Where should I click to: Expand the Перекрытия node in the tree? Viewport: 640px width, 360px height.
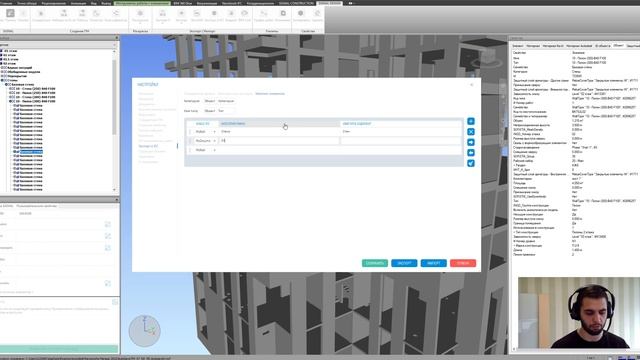pos(2,76)
